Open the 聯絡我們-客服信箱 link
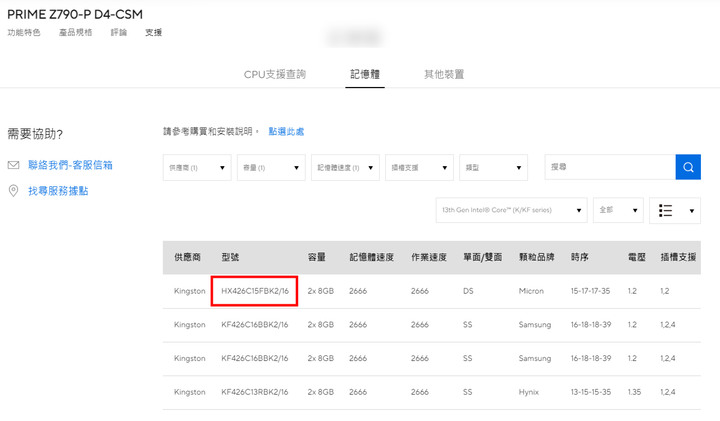This screenshot has height=421, width=720. click(x=70, y=165)
